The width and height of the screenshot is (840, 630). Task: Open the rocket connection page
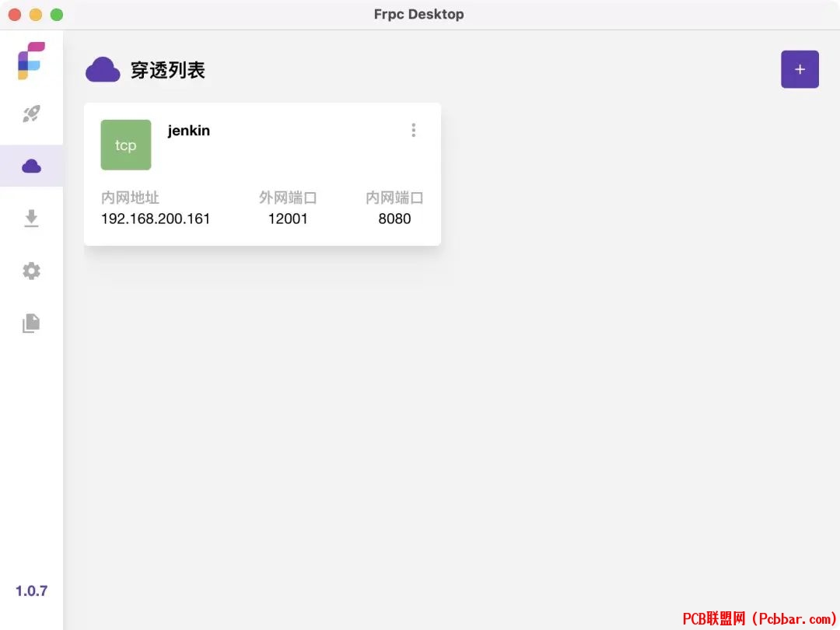click(31, 114)
